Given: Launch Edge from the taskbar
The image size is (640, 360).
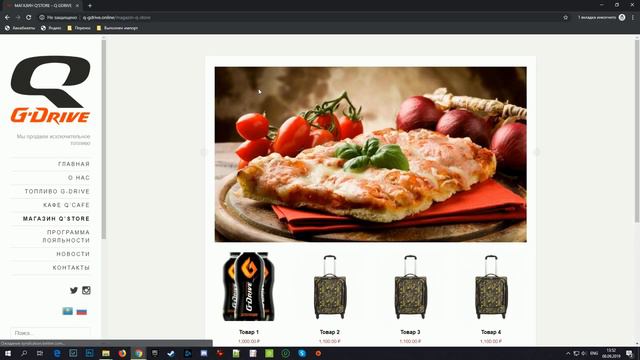Looking at the screenshot, I should tap(57, 353).
